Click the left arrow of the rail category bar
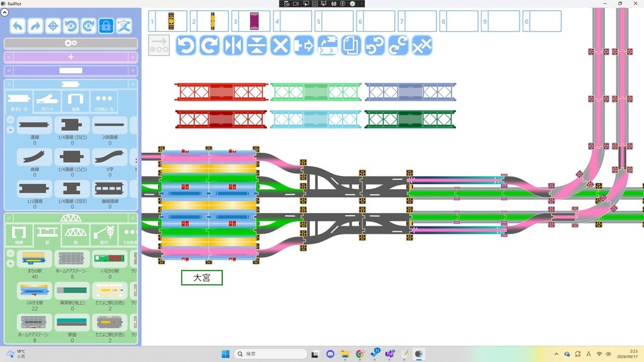 coord(9,84)
